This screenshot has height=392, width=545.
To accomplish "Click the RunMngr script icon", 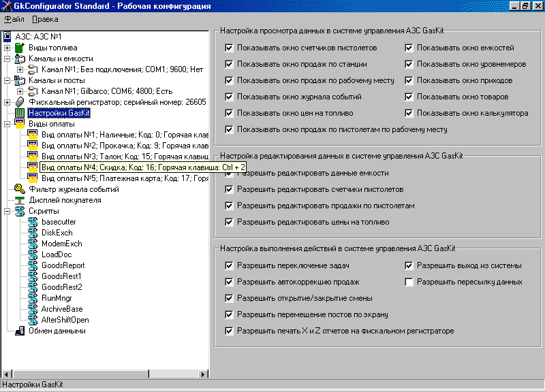I will tap(33, 298).
